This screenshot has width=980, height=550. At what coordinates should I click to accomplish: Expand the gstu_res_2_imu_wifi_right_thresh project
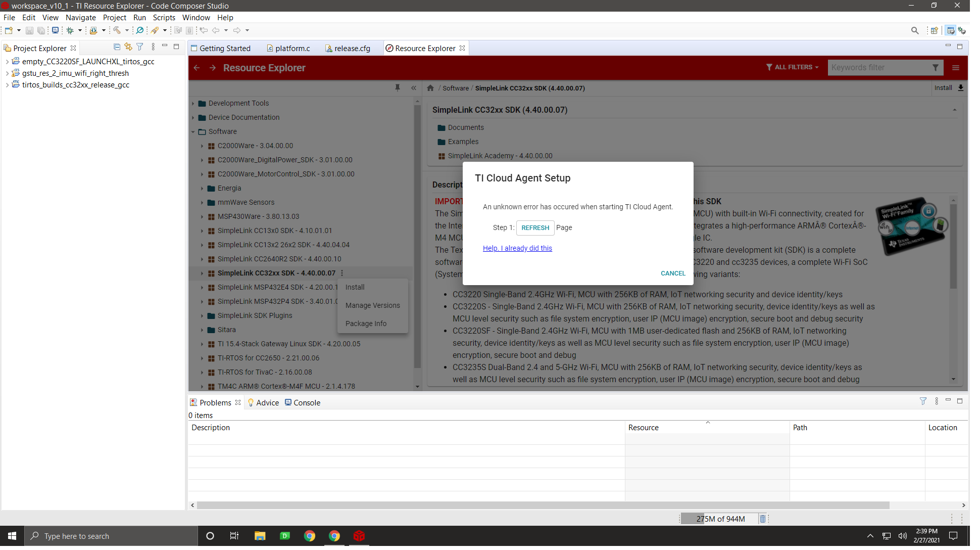pyautogui.click(x=7, y=73)
